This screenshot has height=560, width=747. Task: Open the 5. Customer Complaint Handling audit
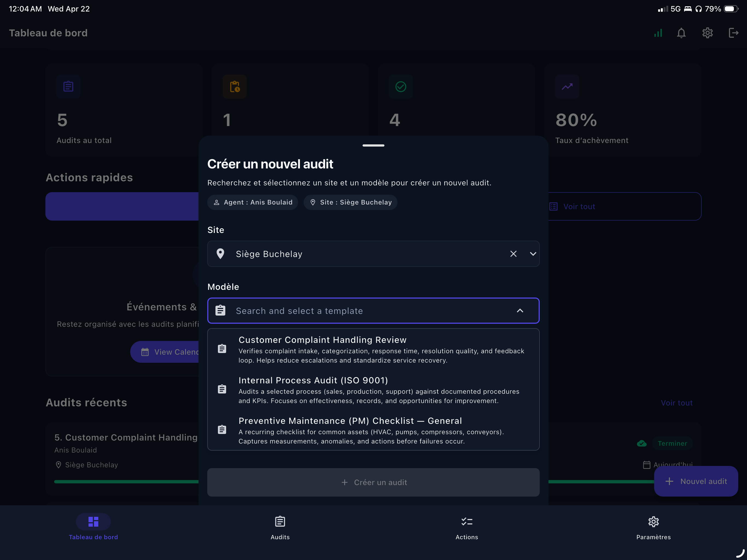point(126,437)
